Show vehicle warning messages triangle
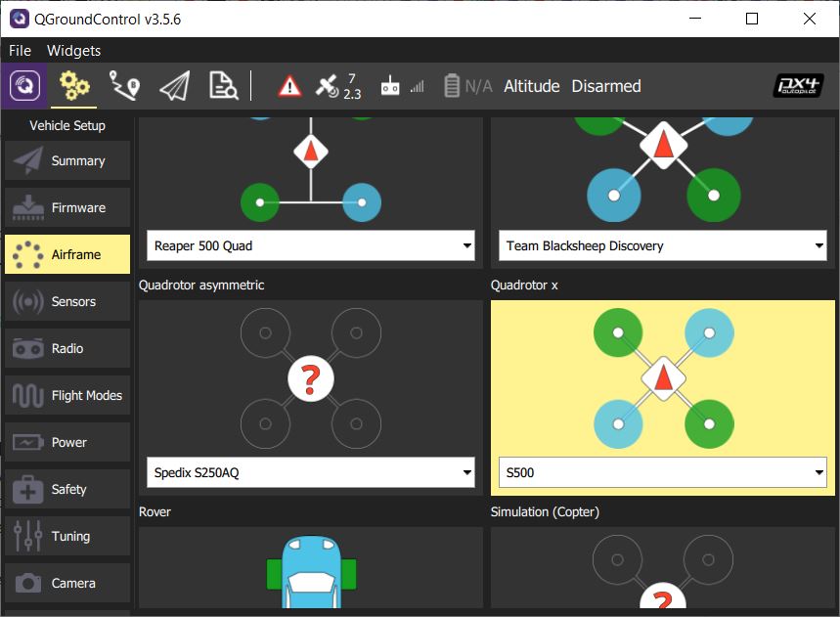The height and width of the screenshot is (617, 840). [x=289, y=86]
